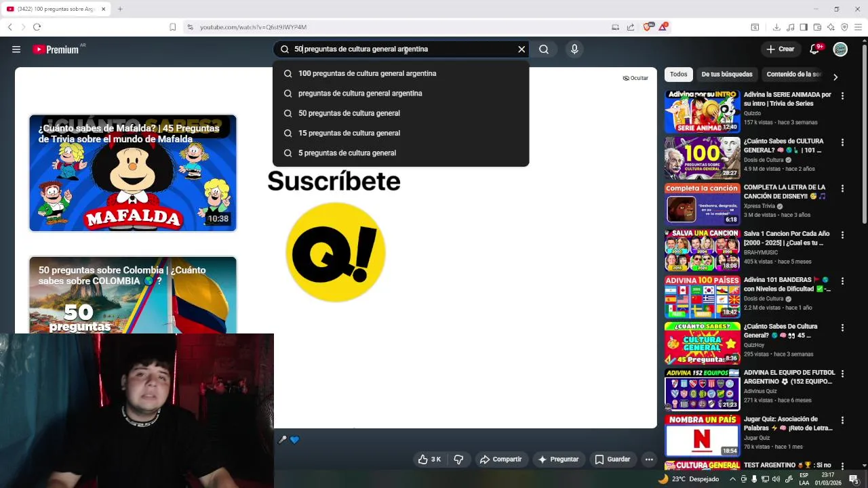Select the 'De tus búsquedas' chip
868x488 pixels.
pos(727,75)
